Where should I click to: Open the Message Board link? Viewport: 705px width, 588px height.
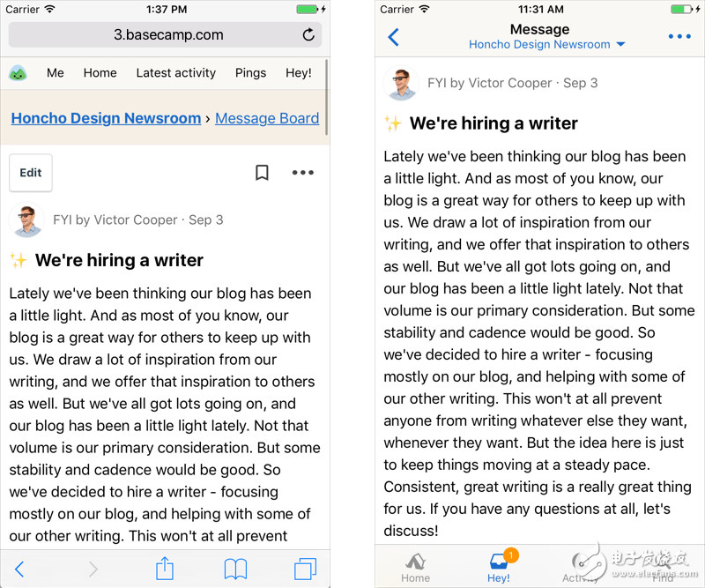point(267,118)
